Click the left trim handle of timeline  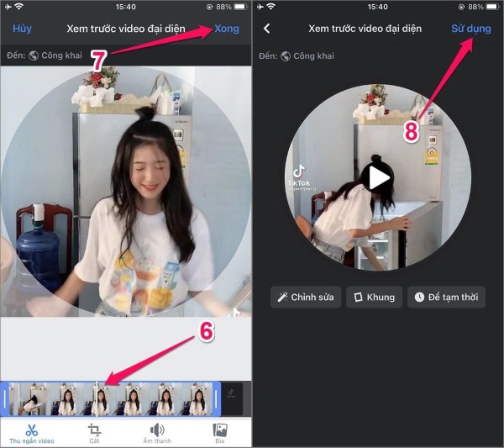[5, 399]
